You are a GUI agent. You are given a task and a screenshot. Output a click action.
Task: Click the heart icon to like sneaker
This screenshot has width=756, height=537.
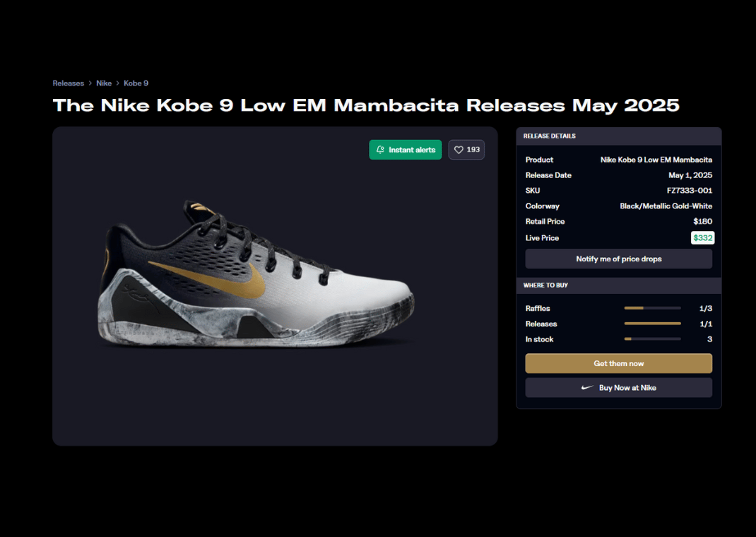459,150
